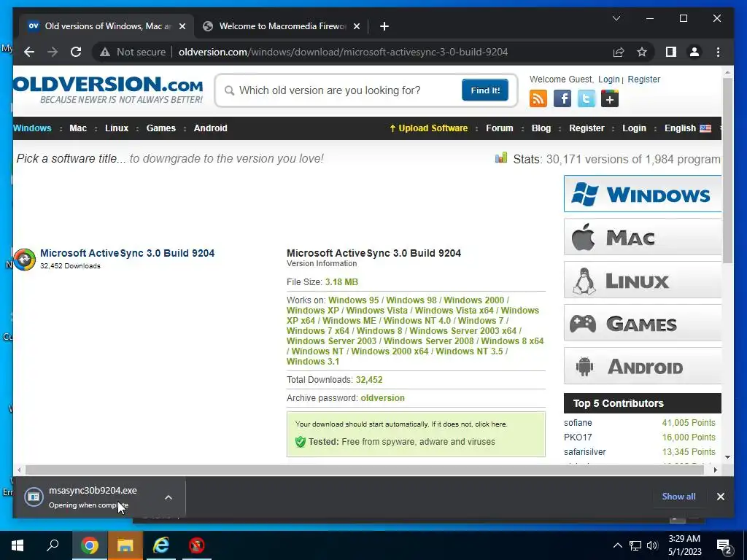Click Login in the navigation bar
747x560 pixels.
(x=634, y=128)
